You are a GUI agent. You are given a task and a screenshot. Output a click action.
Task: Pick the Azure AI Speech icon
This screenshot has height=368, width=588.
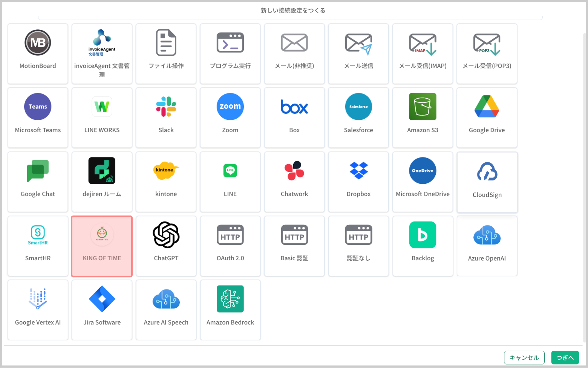(166, 299)
